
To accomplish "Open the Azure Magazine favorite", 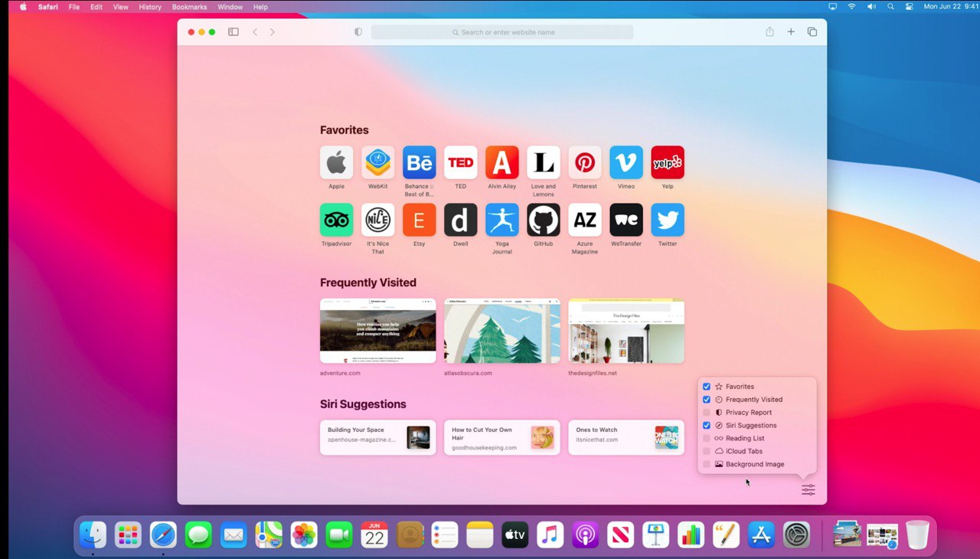I will [x=584, y=220].
